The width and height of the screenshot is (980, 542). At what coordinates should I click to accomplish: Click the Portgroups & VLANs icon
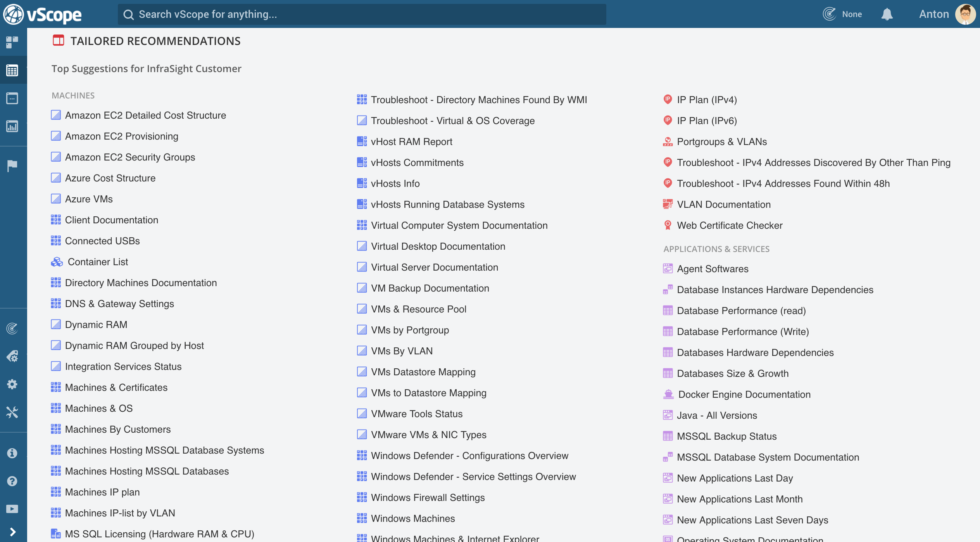[x=668, y=142]
